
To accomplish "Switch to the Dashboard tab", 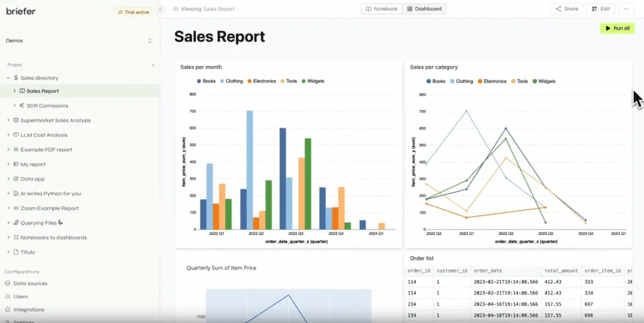I will point(424,9).
